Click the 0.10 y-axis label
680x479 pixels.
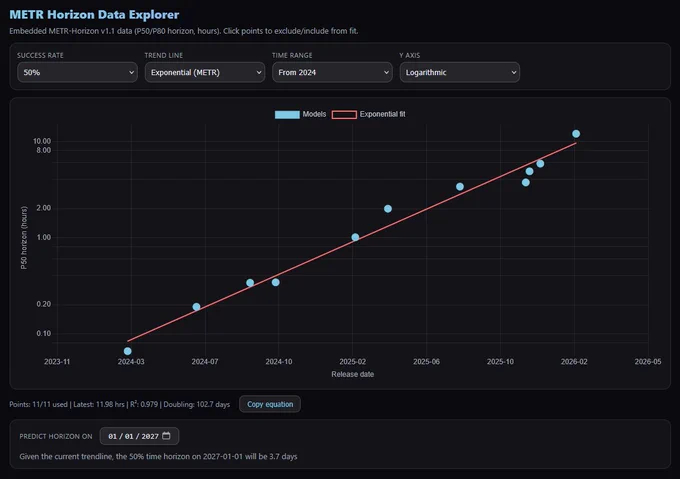tap(43, 333)
